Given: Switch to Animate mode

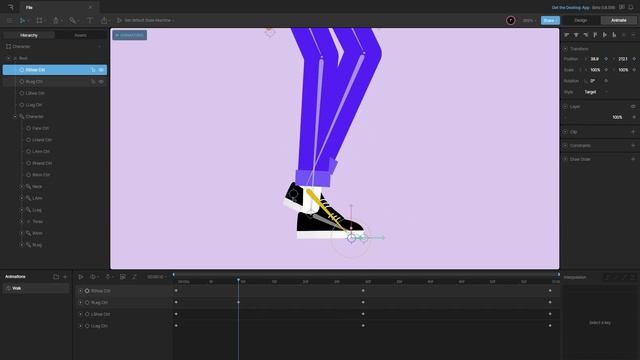Looking at the screenshot, I should [618, 20].
